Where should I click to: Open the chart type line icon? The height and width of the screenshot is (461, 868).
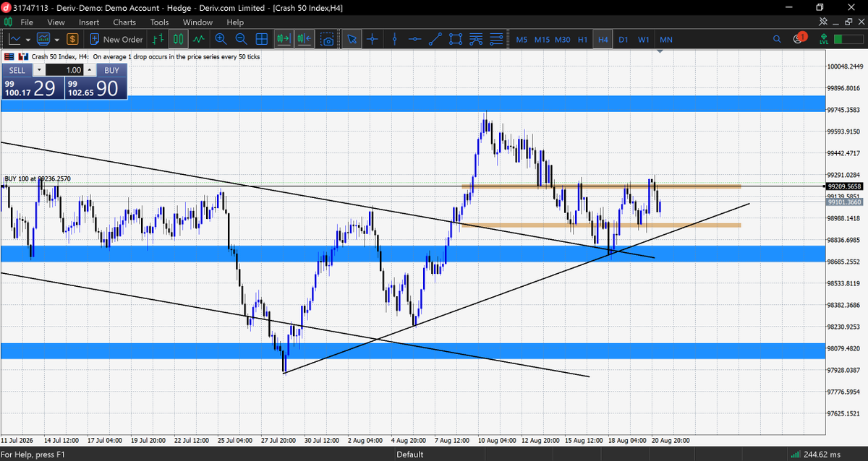(x=14, y=39)
